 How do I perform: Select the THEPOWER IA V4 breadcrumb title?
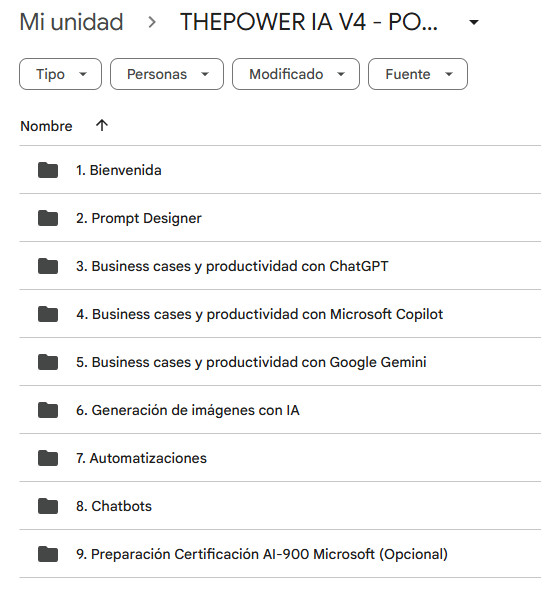coord(309,22)
